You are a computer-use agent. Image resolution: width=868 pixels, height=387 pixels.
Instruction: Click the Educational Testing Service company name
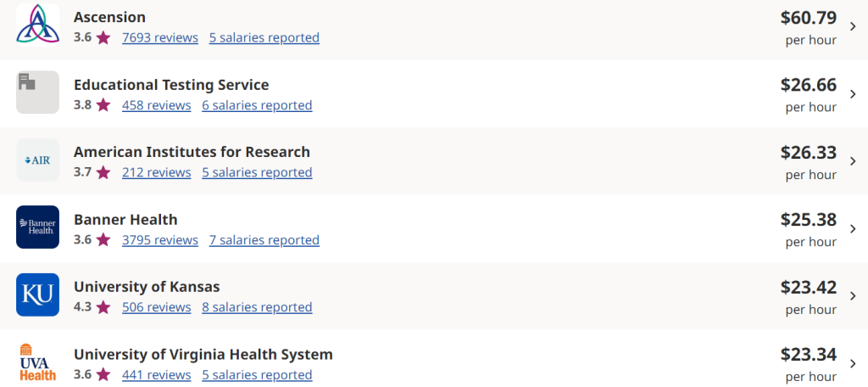(171, 85)
